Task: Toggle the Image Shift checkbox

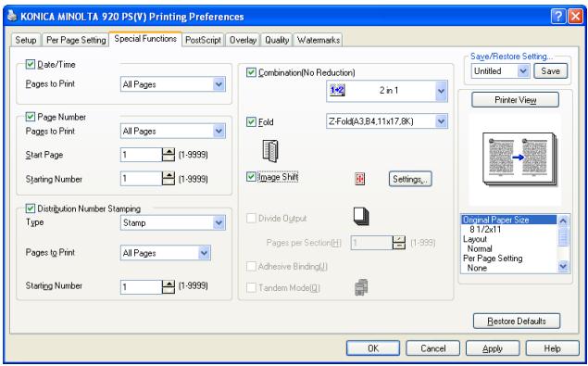Action: [x=251, y=176]
